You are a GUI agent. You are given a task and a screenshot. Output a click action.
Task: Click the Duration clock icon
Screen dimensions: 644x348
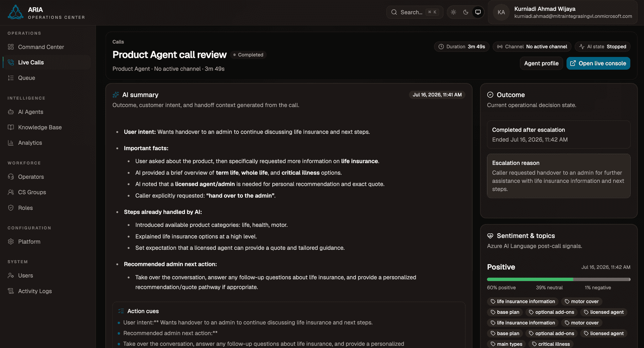(441, 47)
